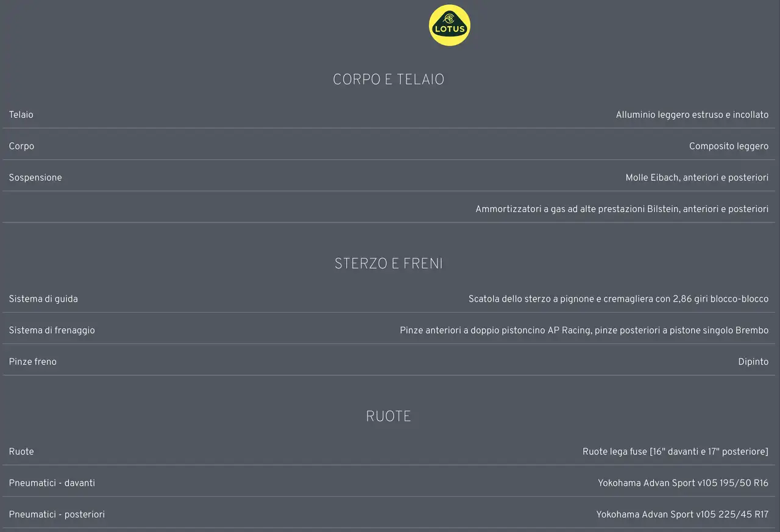The image size is (780, 532).
Task: Click the Sistema di frenaggio label
Action: coord(52,330)
